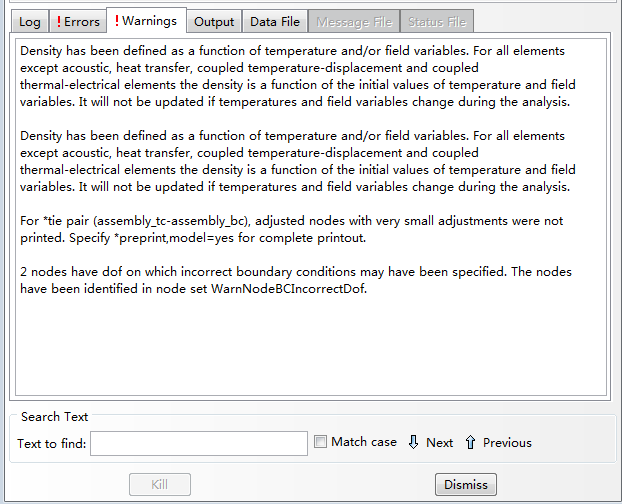Viewport: 622px width, 504px height.
Task: Click the Previous search label
Action: tap(507, 442)
